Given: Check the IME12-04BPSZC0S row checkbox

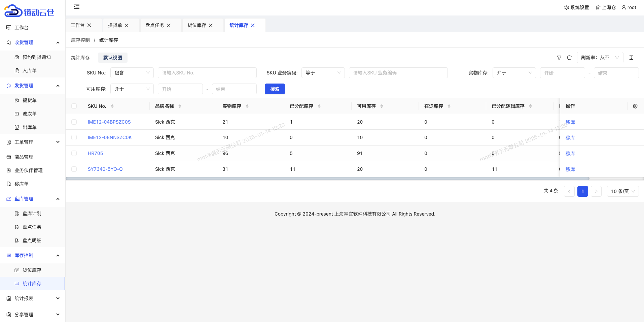Looking at the screenshot, I should click(x=74, y=122).
